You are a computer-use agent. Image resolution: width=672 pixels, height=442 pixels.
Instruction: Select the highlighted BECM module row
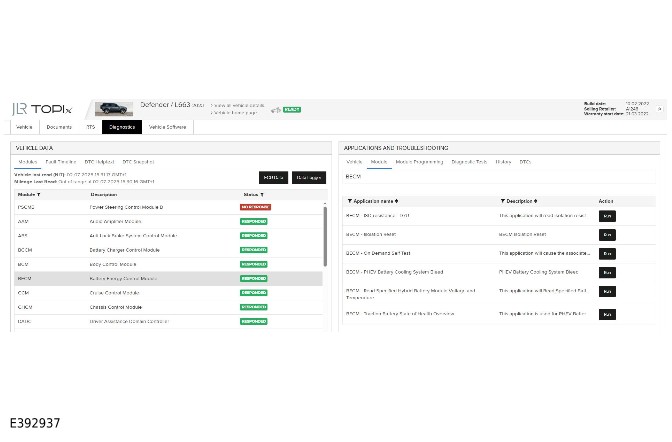(168, 279)
